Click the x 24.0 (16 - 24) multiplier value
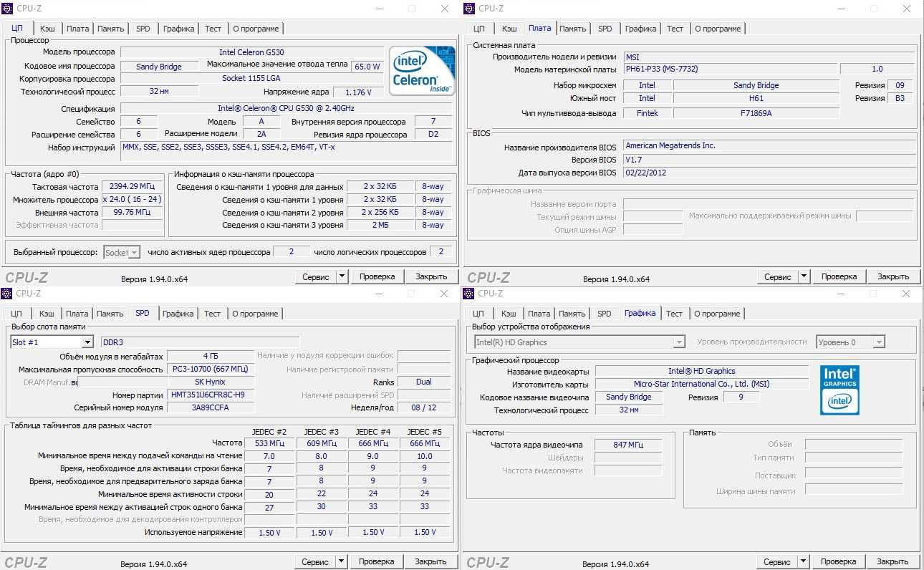 click(x=133, y=199)
